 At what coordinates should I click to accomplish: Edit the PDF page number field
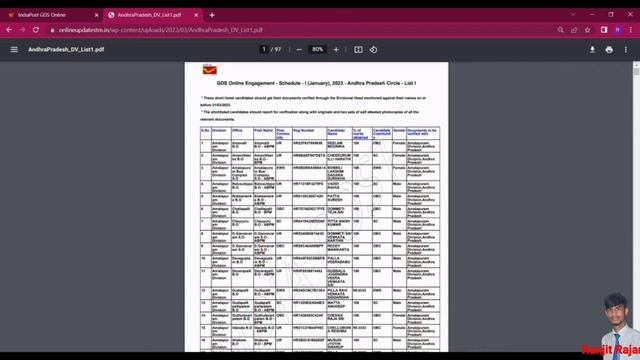click(x=264, y=49)
